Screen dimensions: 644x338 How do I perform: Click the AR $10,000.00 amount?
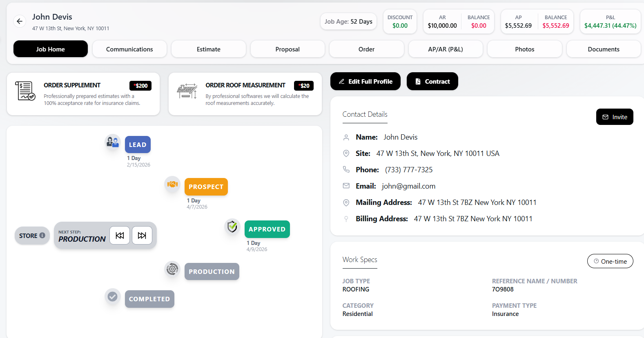point(442,25)
